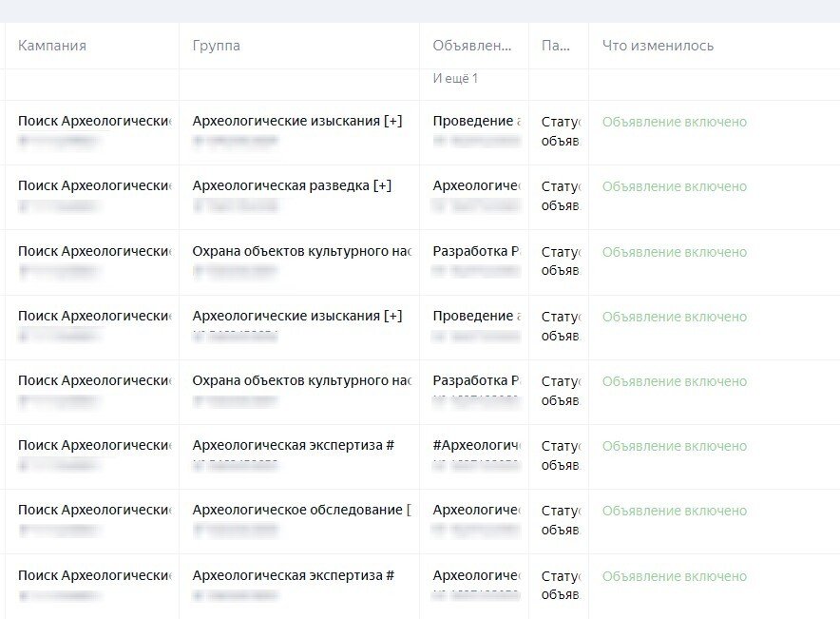Open the bottommost Археологическая экспертиза # group
This screenshot has height=619, width=840.
pyautogui.click(x=293, y=575)
